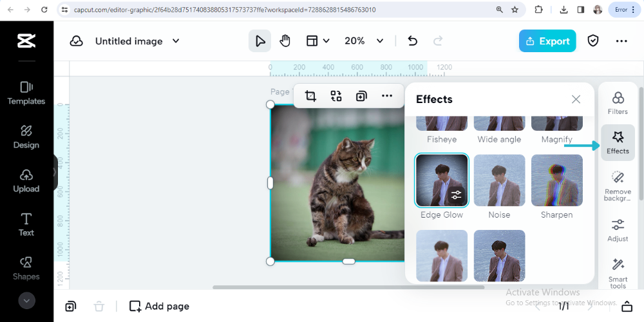Open the shield protection icon
Screen dimensions: 644x322
(593, 41)
